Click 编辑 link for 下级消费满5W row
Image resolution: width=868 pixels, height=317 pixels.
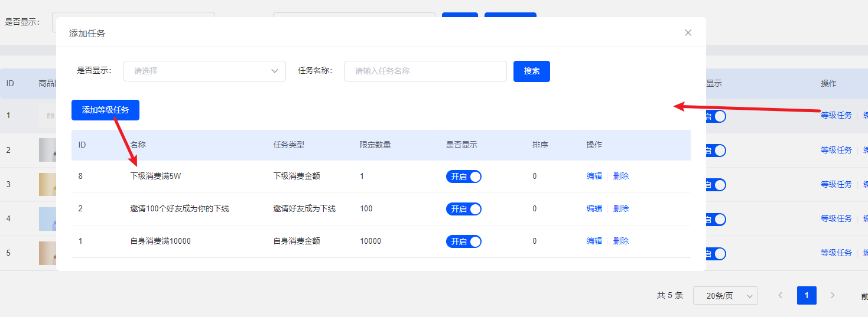click(x=594, y=176)
